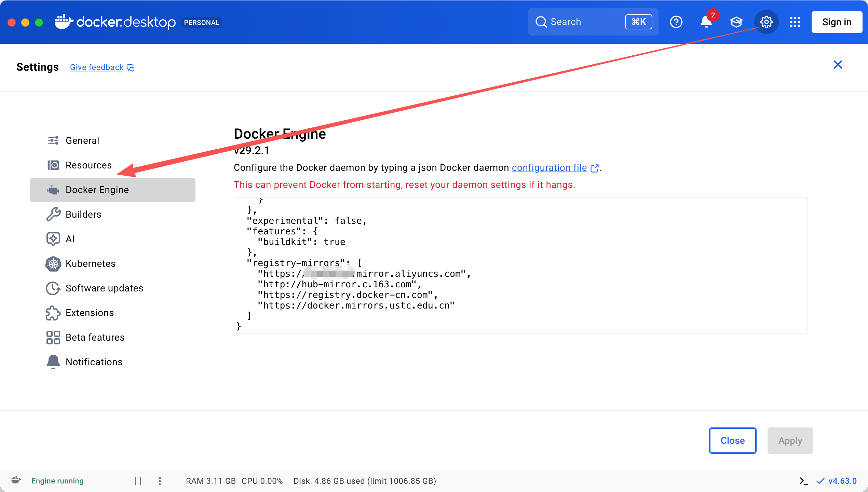Click the mirror.aliyuncs.com mirror line
The width and height of the screenshot is (868, 492).
click(364, 274)
